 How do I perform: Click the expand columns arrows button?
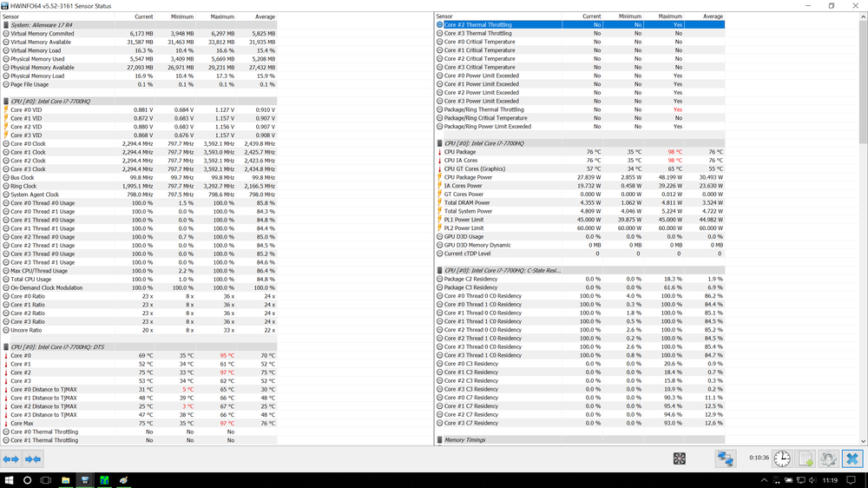tap(11, 458)
